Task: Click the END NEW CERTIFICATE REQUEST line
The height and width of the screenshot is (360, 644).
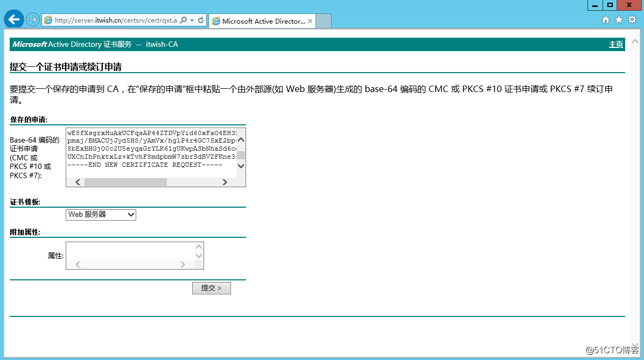Action: pos(145,165)
